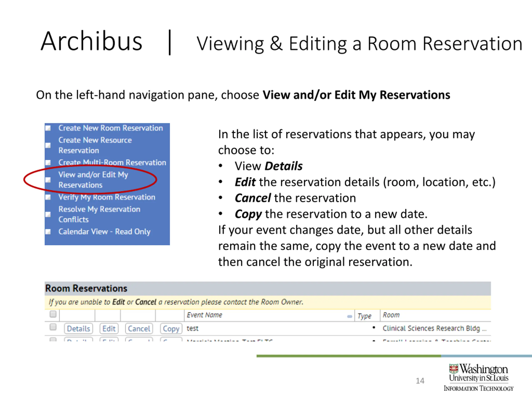Open Calendar View - Read Only

104,232
